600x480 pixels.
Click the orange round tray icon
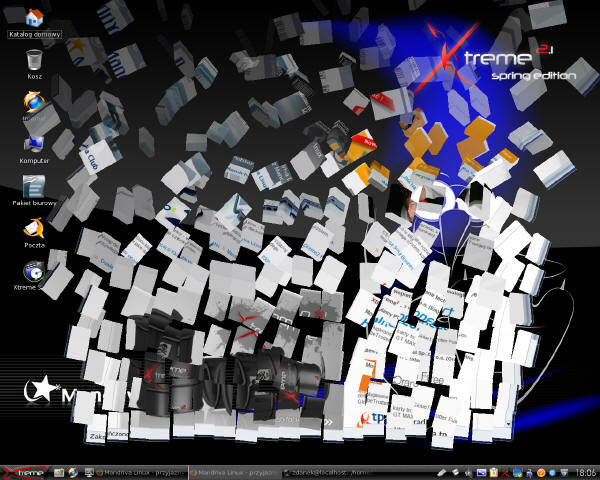click(541, 473)
